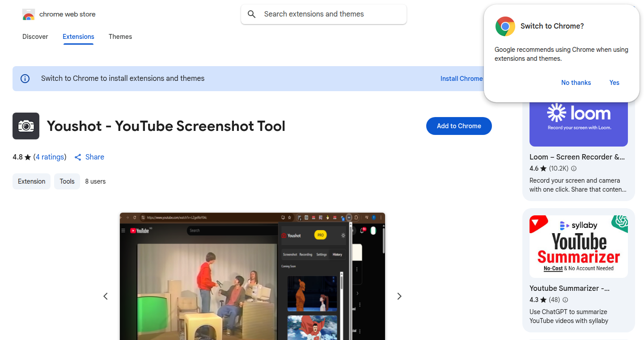The width and height of the screenshot is (644, 340).
Task: Click the Youshot camera extension icon
Action: pos(26,126)
